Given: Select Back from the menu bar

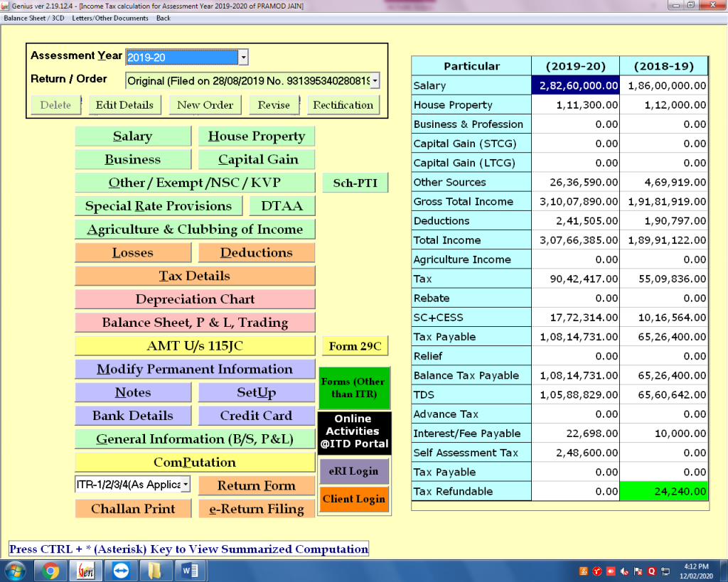Looking at the screenshot, I should click(x=163, y=18).
